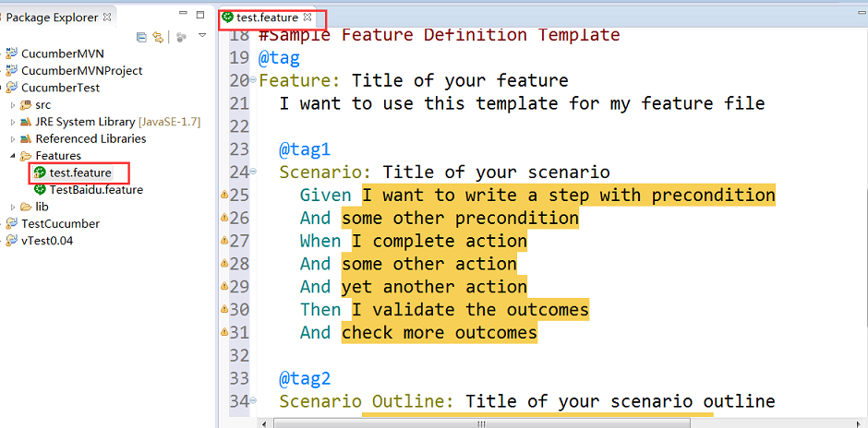Select the CucumberMVNProject project icon

click(11, 71)
